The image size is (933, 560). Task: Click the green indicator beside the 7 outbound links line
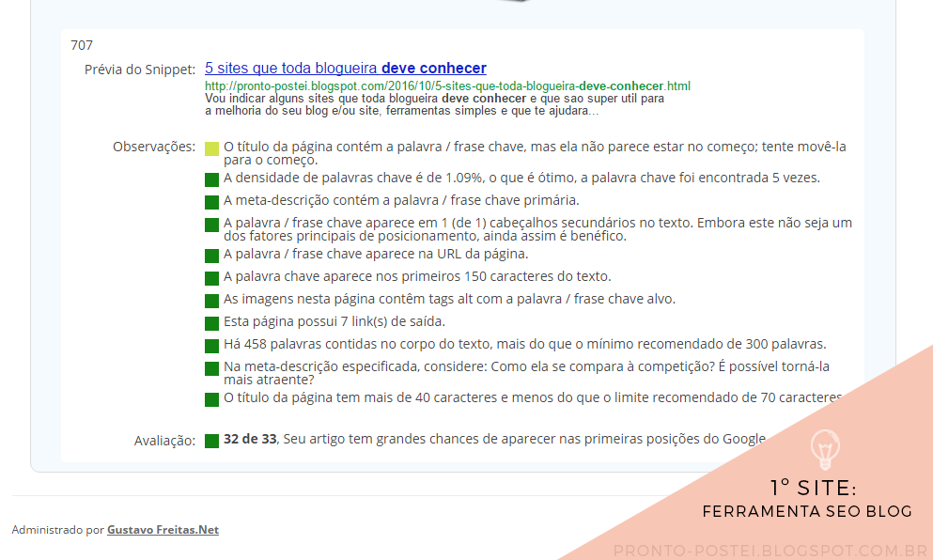coord(210,321)
